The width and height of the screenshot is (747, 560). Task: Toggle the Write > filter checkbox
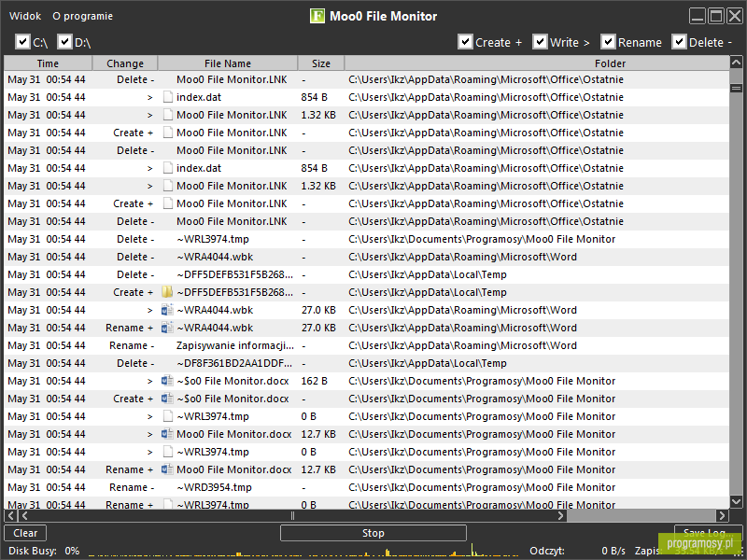pos(540,41)
